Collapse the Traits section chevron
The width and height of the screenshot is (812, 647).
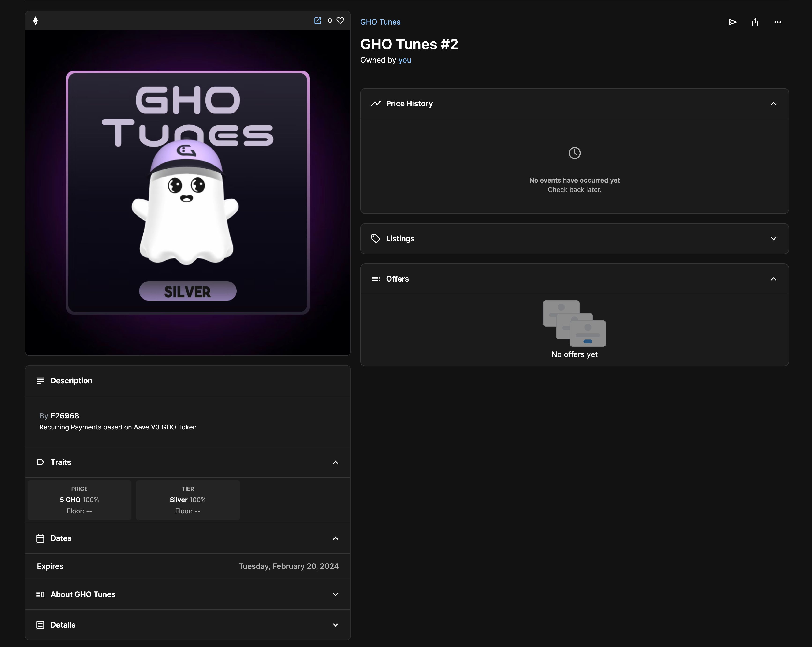pyautogui.click(x=335, y=462)
